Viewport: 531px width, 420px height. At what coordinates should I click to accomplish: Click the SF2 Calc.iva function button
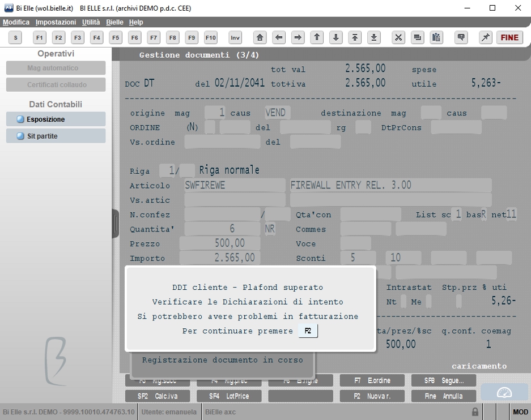(x=158, y=396)
